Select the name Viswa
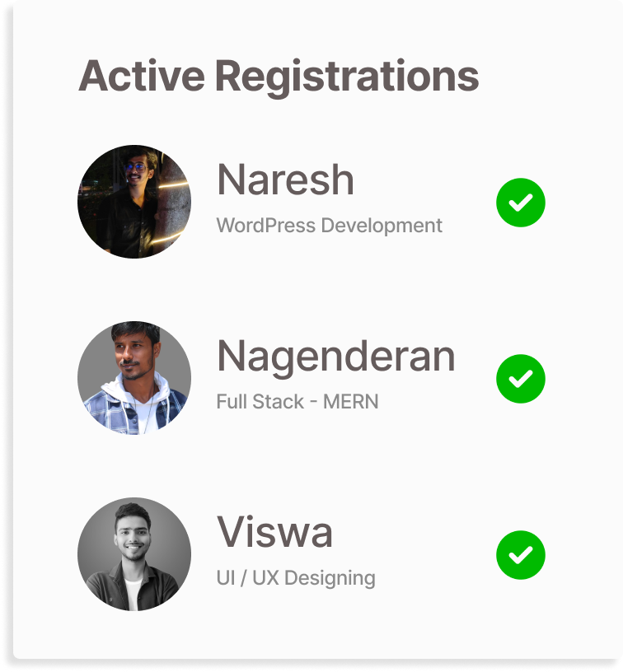Viewport: 623px width, 672px height. [x=274, y=531]
